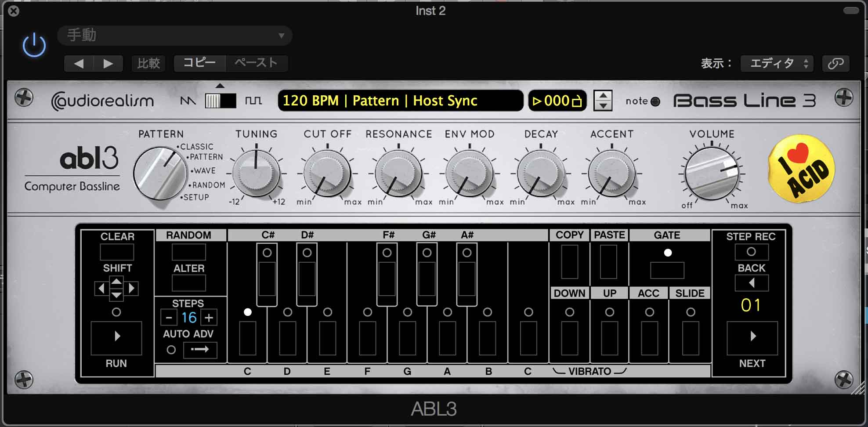Click the PASTE pattern button

pos(609,262)
